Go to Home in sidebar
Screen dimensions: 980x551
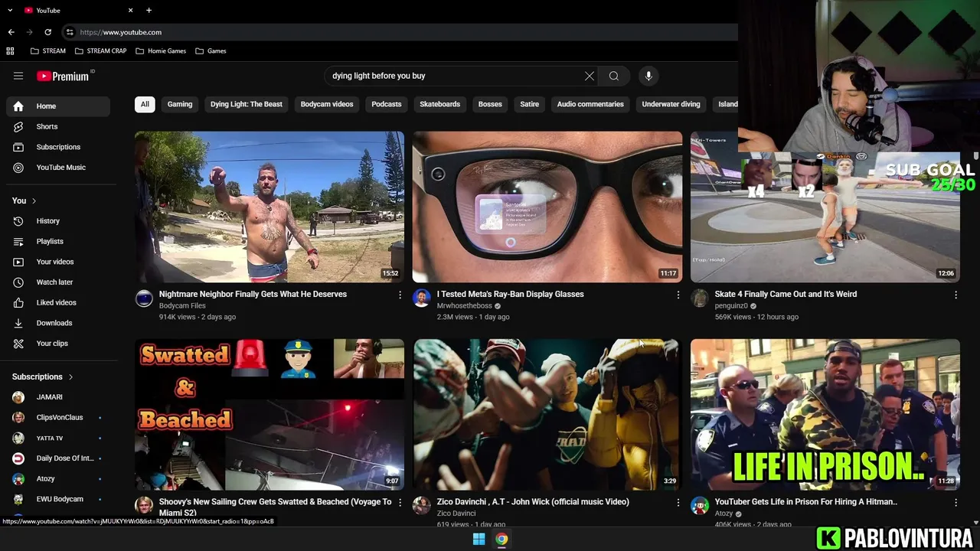tap(58, 106)
